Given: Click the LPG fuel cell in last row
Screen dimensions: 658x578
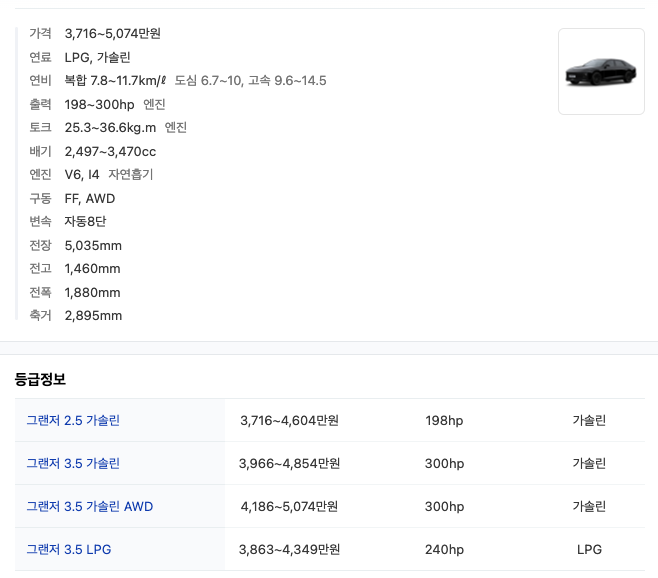Looking at the screenshot, I should point(589,549).
